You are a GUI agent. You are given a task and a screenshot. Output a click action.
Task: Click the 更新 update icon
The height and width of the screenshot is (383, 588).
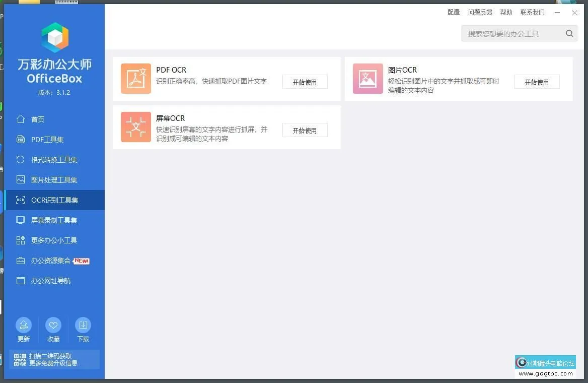point(24,325)
